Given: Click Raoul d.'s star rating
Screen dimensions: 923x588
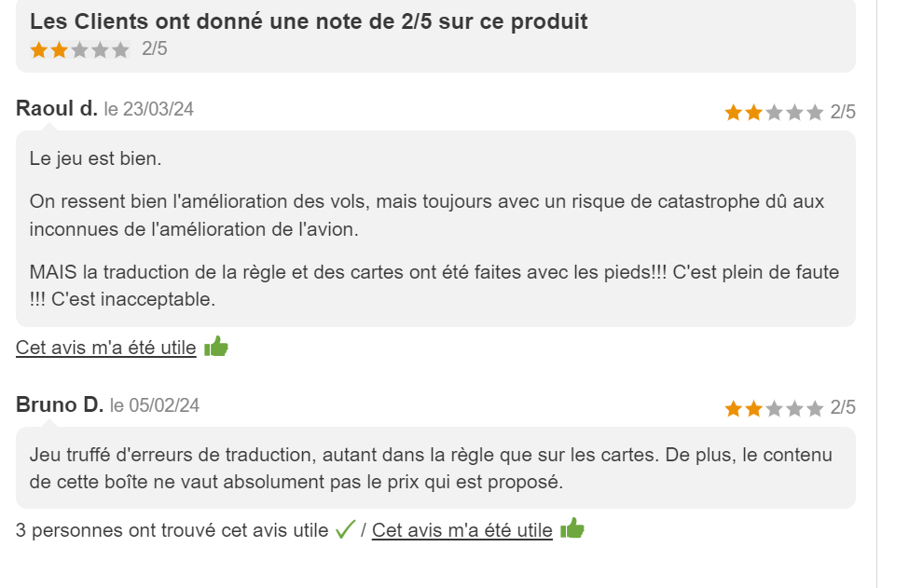Looking at the screenshot, I should coord(774,112).
